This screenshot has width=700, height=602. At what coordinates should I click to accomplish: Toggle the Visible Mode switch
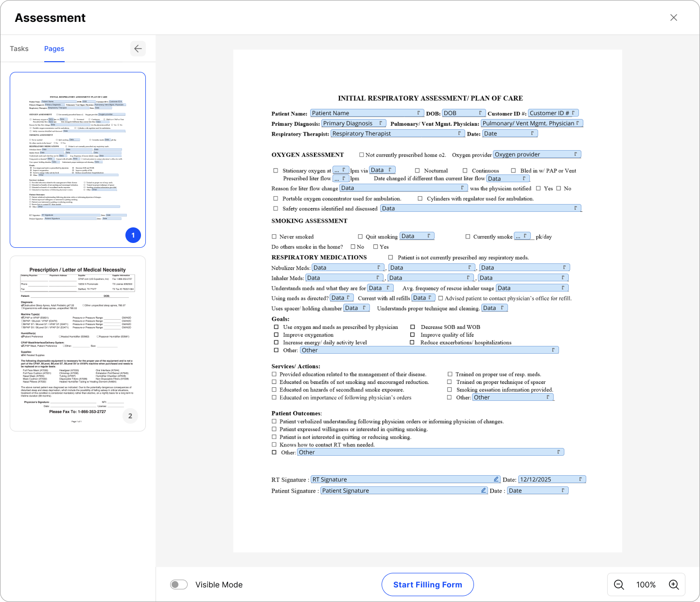pyautogui.click(x=179, y=585)
